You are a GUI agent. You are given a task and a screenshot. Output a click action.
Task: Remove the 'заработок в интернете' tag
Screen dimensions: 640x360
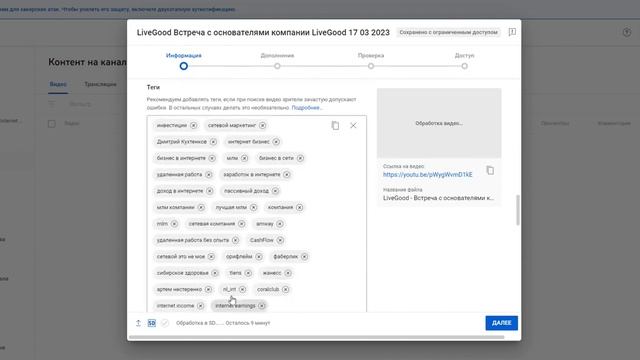(x=287, y=174)
